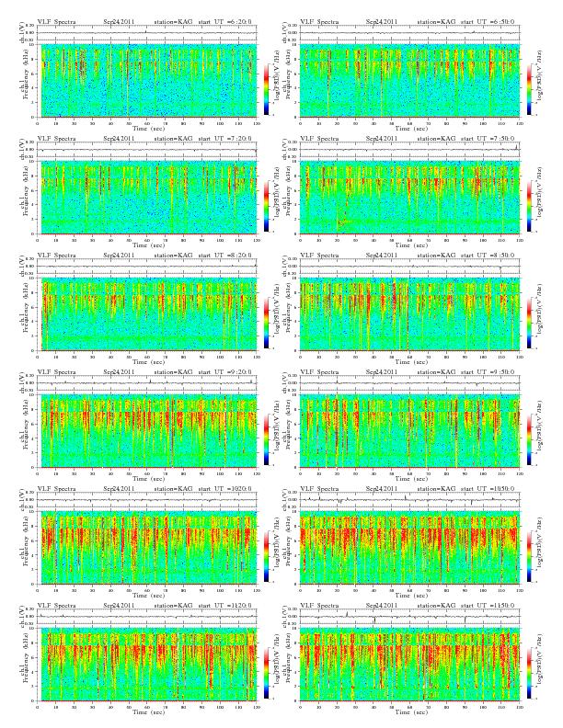Click 'VLF Spectra' heading of the 8:50:0 plot

(x=319, y=255)
